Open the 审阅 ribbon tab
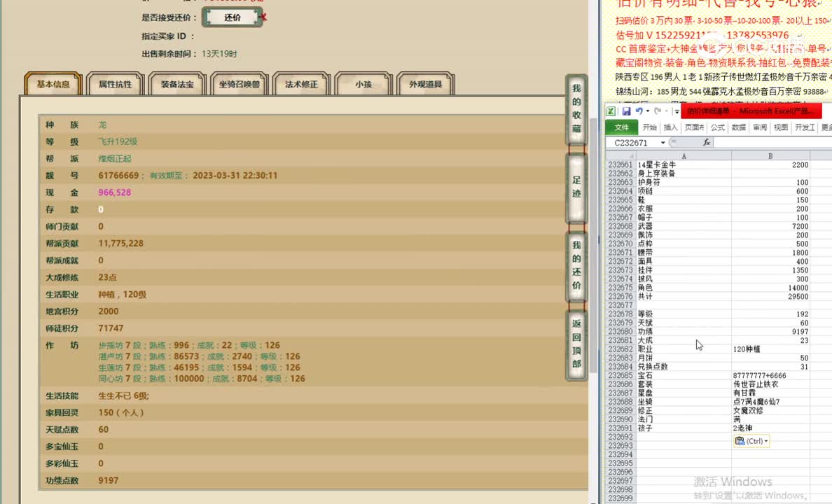 coord(760,127)
